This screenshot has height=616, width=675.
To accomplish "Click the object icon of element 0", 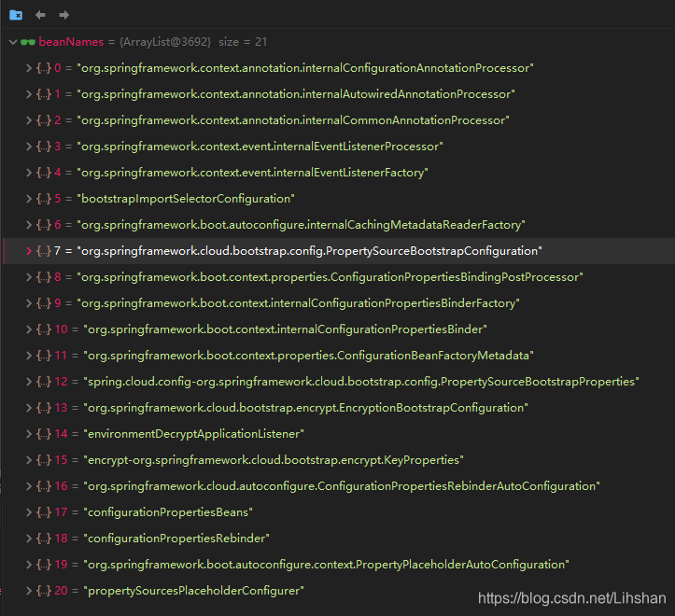I will [x=44, y=68].
